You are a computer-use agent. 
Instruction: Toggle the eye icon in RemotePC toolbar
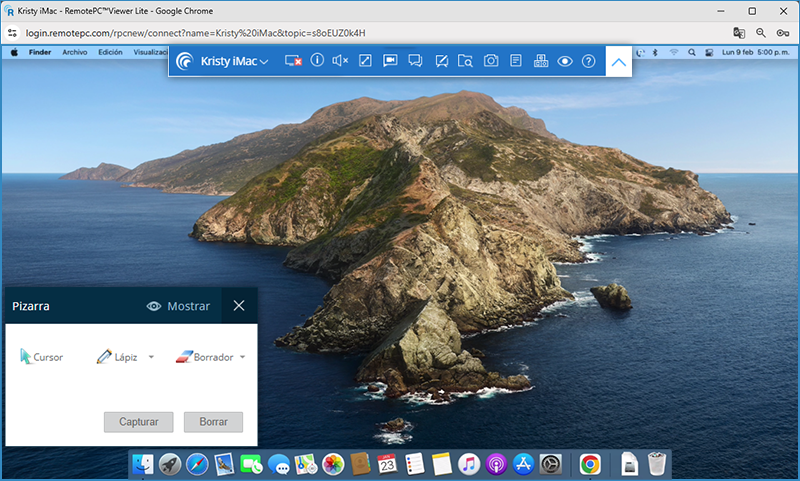tap(565, 61)
